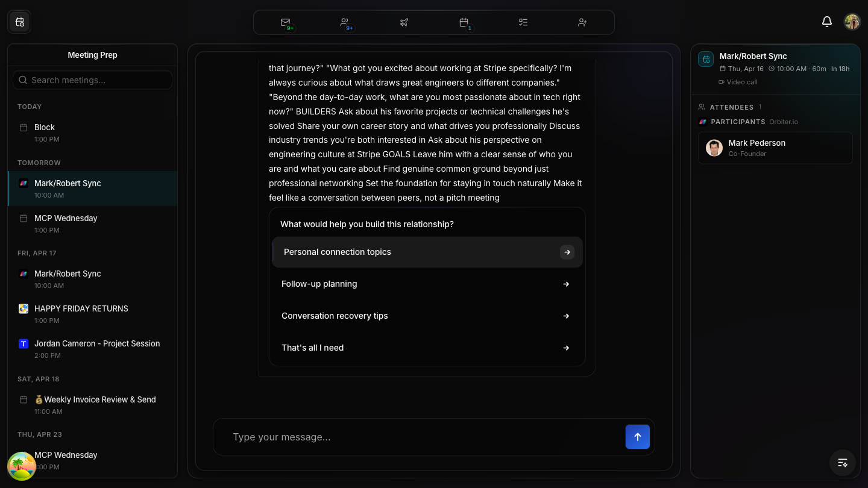The height and width of the screenshot is (488, 868).
Task: Click the checklist icon in the top navigation
Action: [523, 22]
